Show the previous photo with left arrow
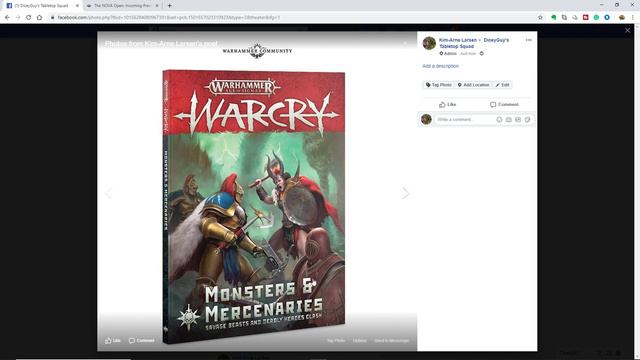This screenshot has width=640, height=360. (x=109, y=193)
